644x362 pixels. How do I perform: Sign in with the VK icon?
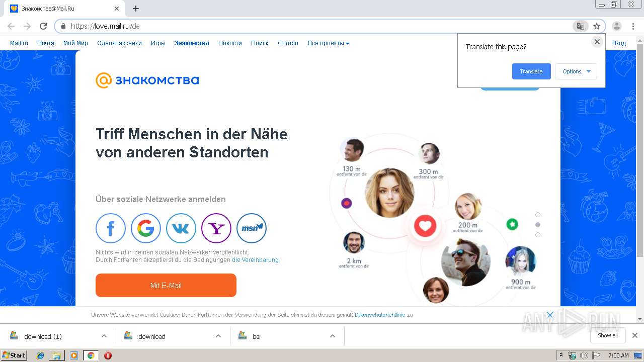pos(181,228)
